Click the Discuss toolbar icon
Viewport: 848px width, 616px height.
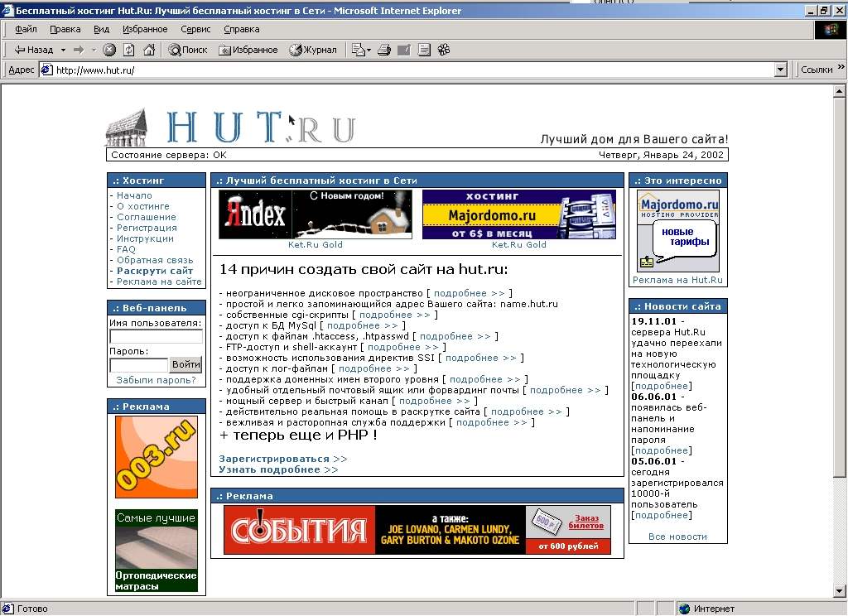pyautogui.click(x=425, y=50)
